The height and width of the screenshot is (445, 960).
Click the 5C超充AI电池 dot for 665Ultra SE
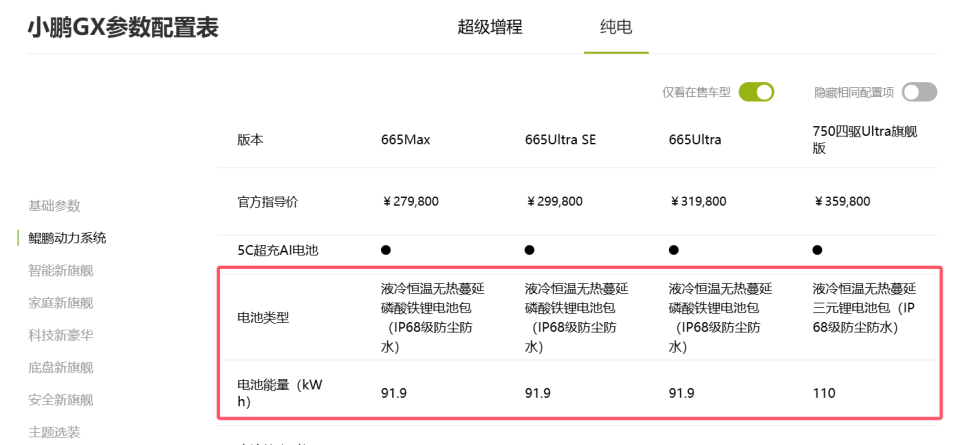point(530,250)
